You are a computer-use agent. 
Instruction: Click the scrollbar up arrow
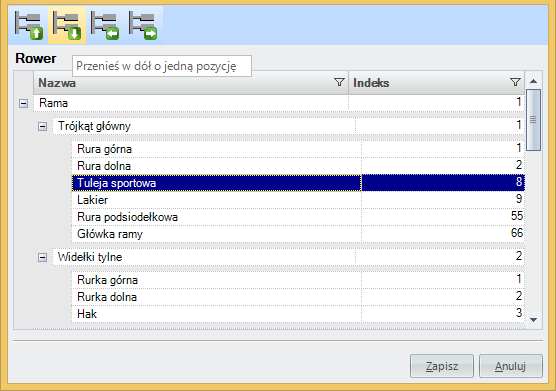[533, 81]
